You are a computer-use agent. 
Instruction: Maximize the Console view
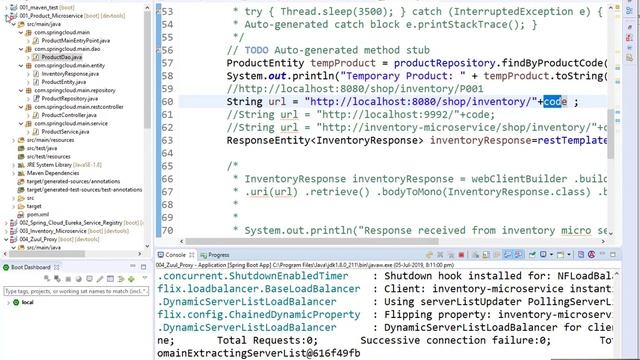pos(612,255)
